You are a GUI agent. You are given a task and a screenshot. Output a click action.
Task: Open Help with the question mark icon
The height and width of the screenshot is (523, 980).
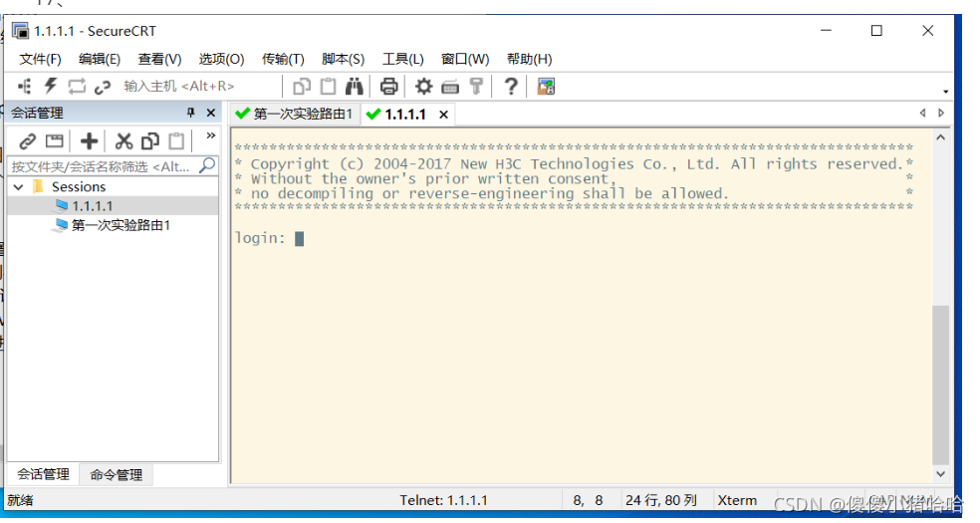click(511, 87)
